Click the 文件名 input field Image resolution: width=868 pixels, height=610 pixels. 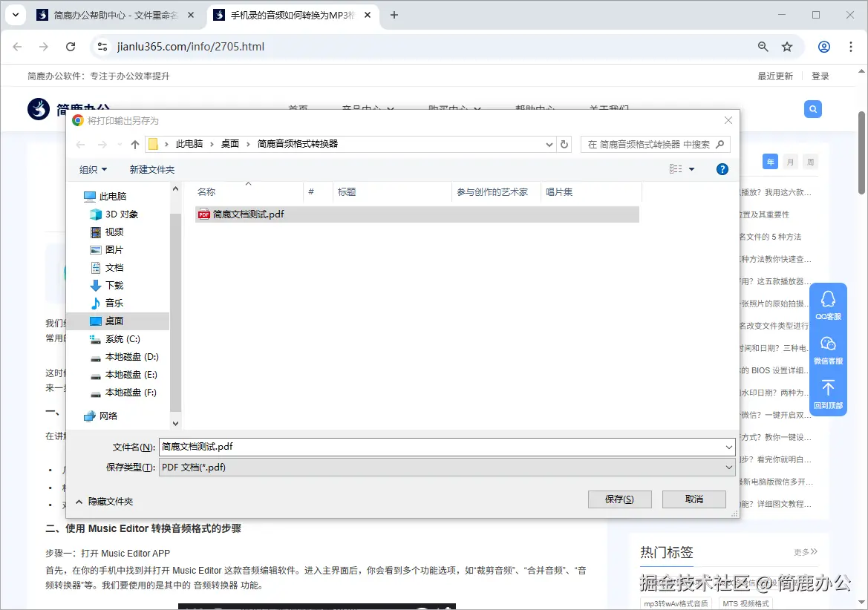[x=447, y=447]
